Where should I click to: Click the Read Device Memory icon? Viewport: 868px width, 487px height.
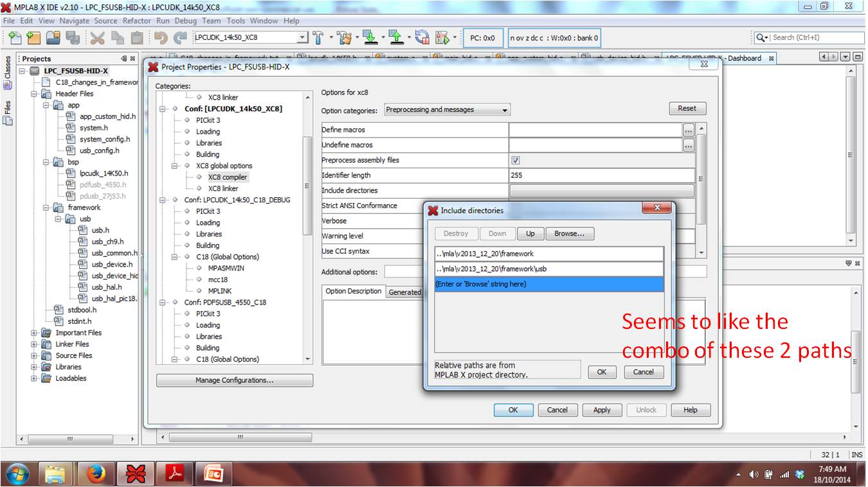point(396,37)
